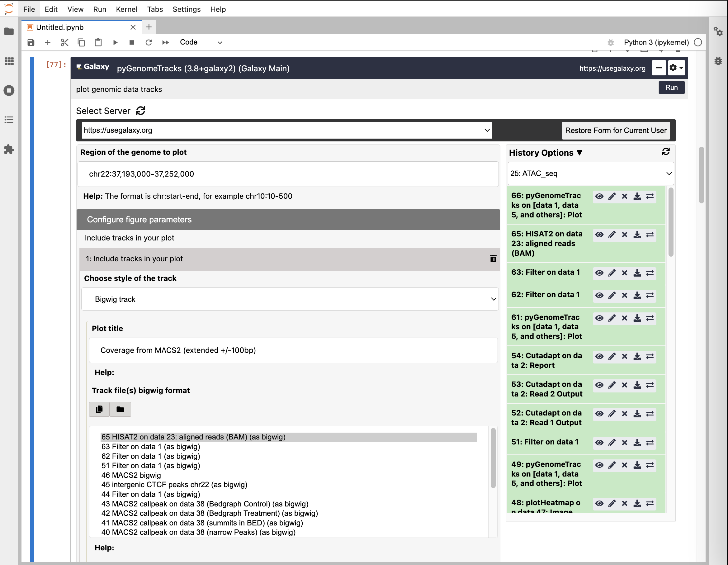Image resolution: width=728 pixels, height=565 pixels.
Task: Open the server URL dropdown
Action: [287, 130]
